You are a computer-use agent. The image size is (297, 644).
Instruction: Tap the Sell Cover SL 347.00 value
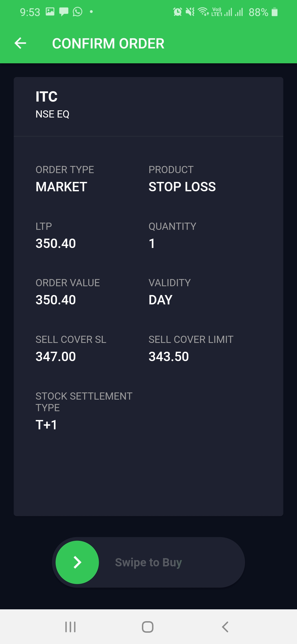point(56,357)
